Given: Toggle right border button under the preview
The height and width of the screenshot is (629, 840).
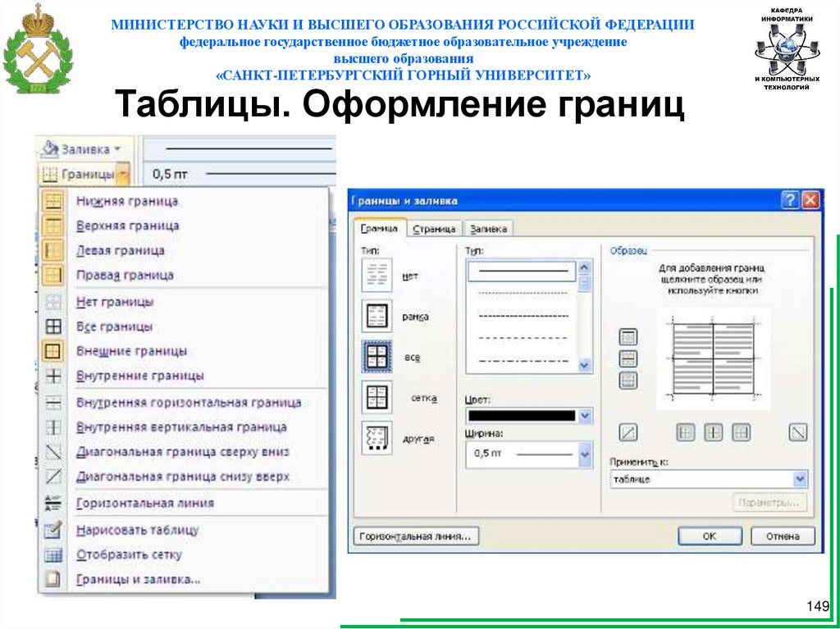Looking at the screenshot, I should (741, 432).
